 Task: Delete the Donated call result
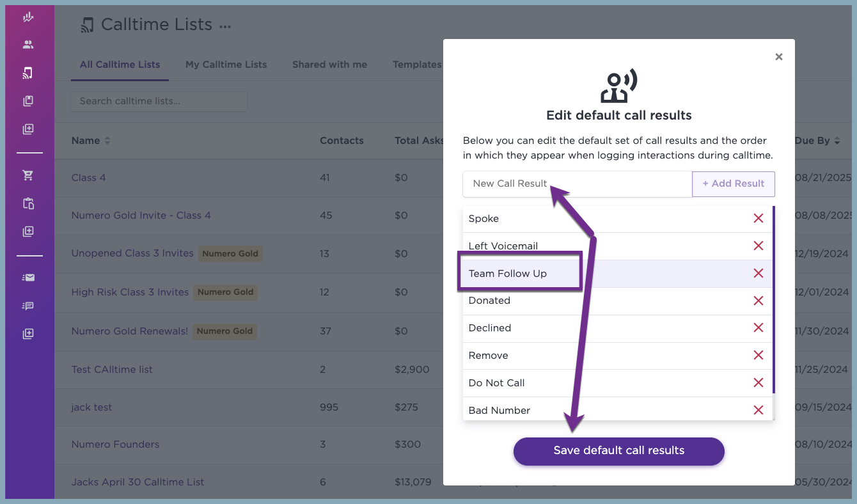pos(759,301)
